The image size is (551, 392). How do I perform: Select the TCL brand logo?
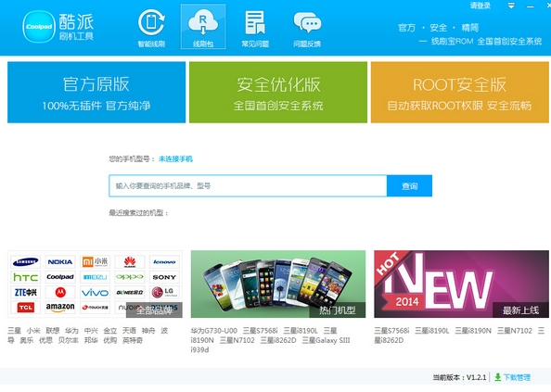(x=25, y=308)
